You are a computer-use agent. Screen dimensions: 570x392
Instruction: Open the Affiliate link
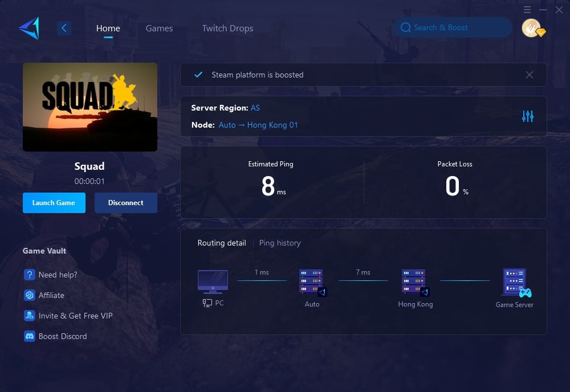pos(51,295)
